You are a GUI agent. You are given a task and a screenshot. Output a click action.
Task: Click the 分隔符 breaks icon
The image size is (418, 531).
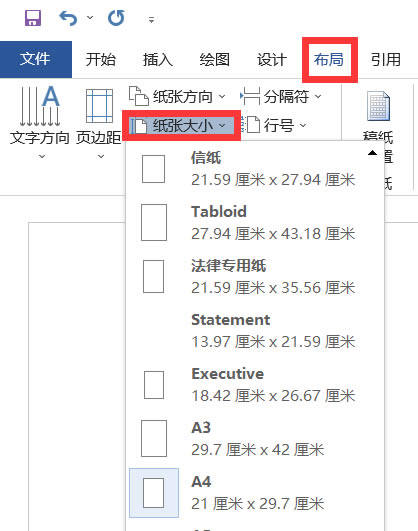[x=250, y=97]
